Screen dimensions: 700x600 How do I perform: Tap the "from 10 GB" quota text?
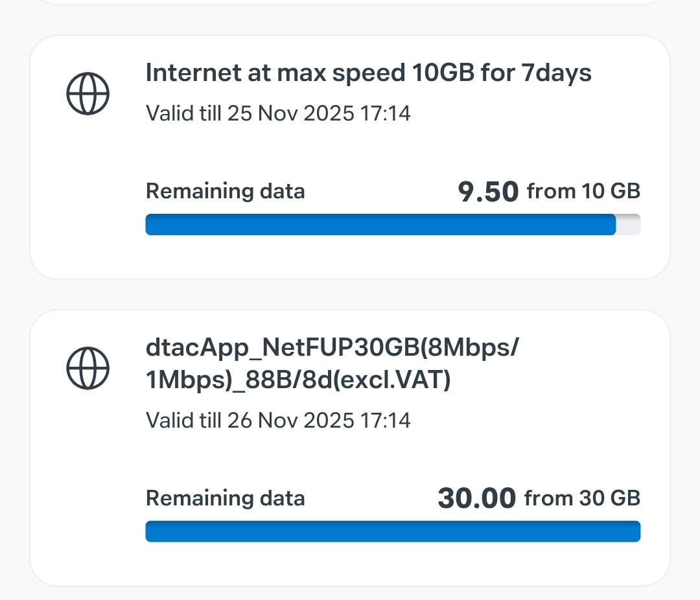point(583,191)
